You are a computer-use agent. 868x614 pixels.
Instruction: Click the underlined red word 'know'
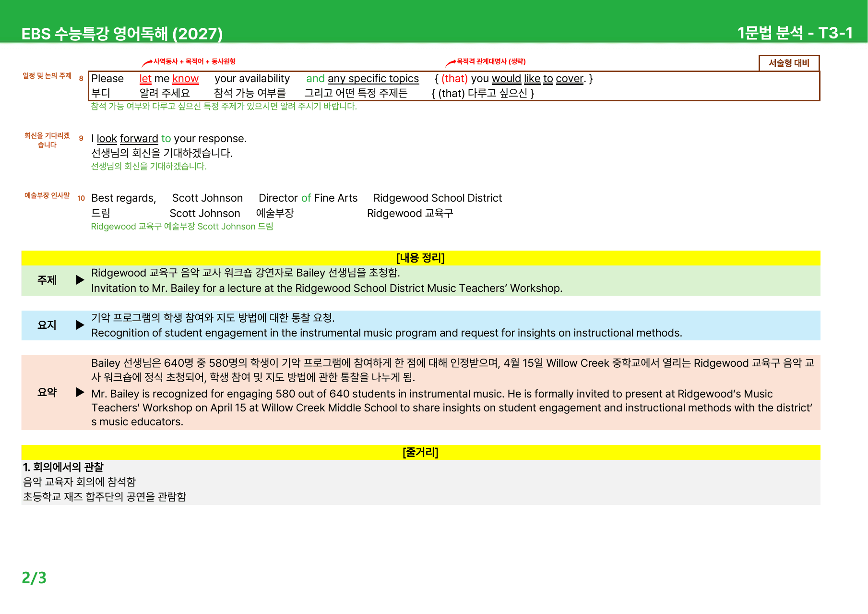(x=185, y=79)
